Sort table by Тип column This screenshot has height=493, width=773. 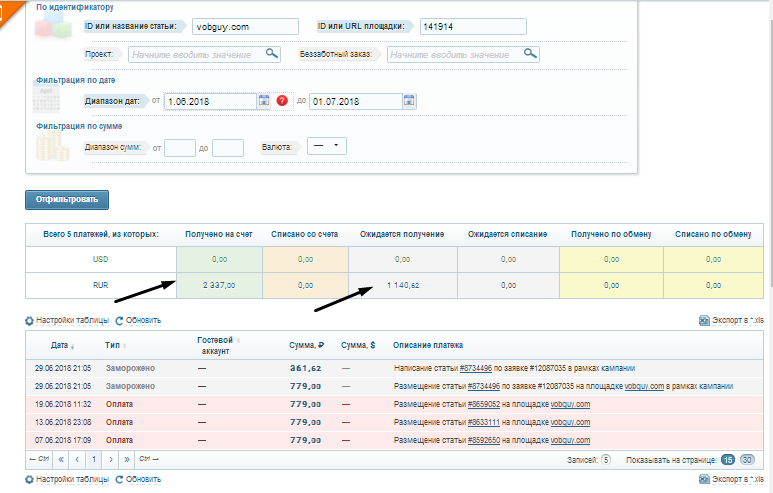point(115,345)
